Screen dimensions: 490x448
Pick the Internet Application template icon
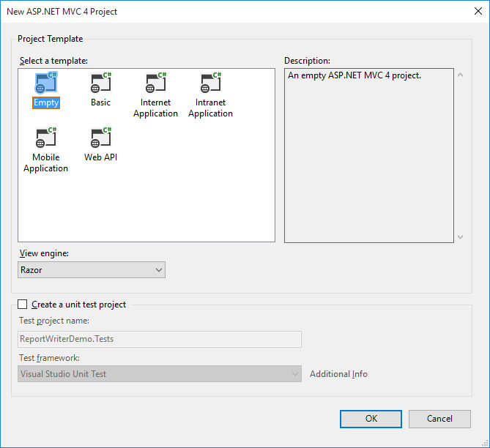[155, 83]
